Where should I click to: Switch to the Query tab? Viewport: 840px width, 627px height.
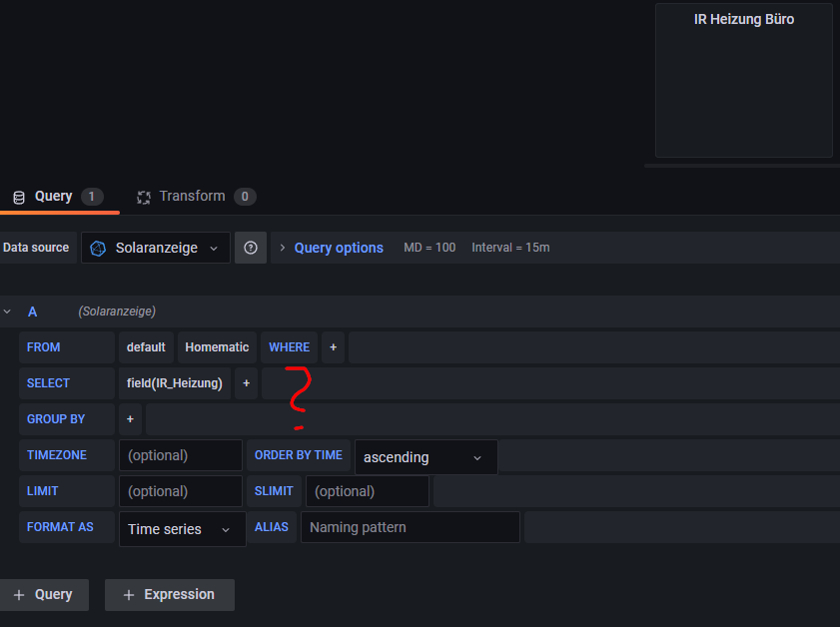[54, 197]
